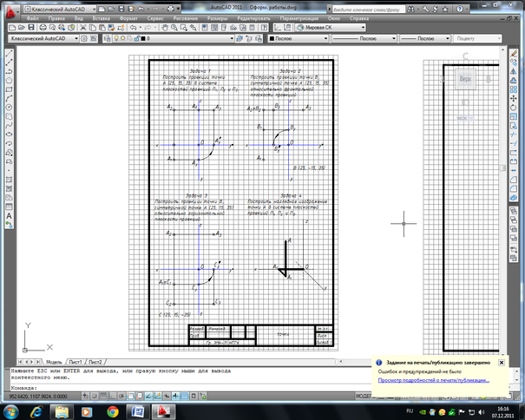The width and height of the screenshot is (525, 420).
Task: Toggle Snap mode in status bar
Action: click(95, 397)
